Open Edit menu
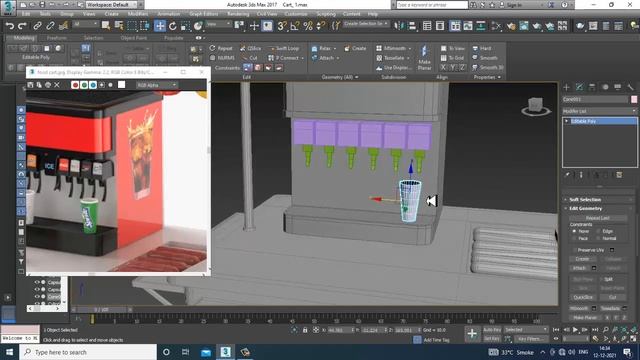640x360 pixels. click(x=26, y=14)
